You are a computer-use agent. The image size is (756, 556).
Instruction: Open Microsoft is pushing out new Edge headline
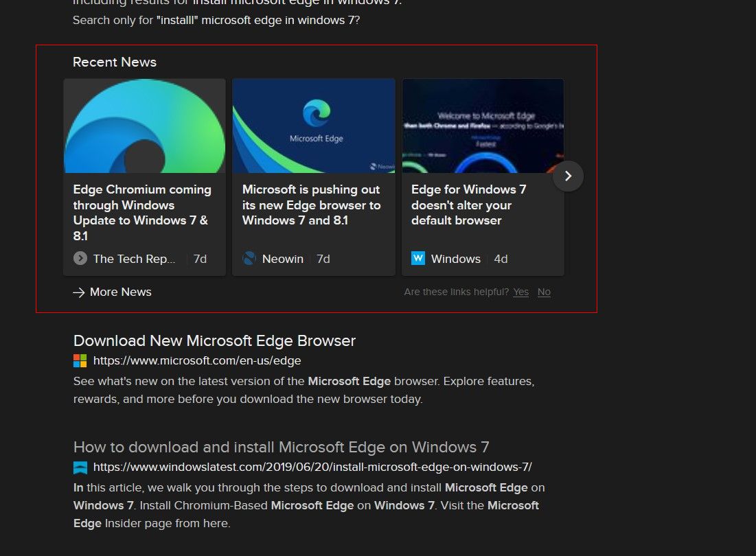pyautogui.click(x=312, y=205)
